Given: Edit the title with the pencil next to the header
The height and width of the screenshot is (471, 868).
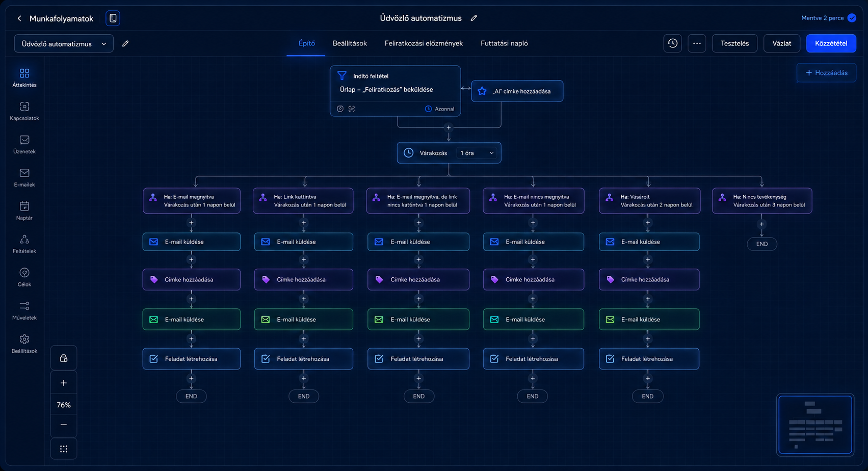Looking at the screenshot, I should (x=474, y=18).
